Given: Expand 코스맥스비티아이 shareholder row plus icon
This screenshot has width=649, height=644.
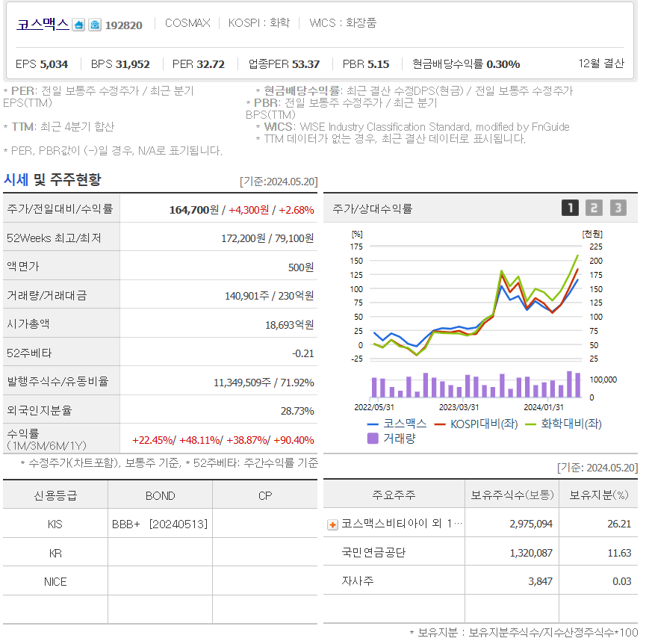Looking at the screenshot, I should [x=332, y=524].
